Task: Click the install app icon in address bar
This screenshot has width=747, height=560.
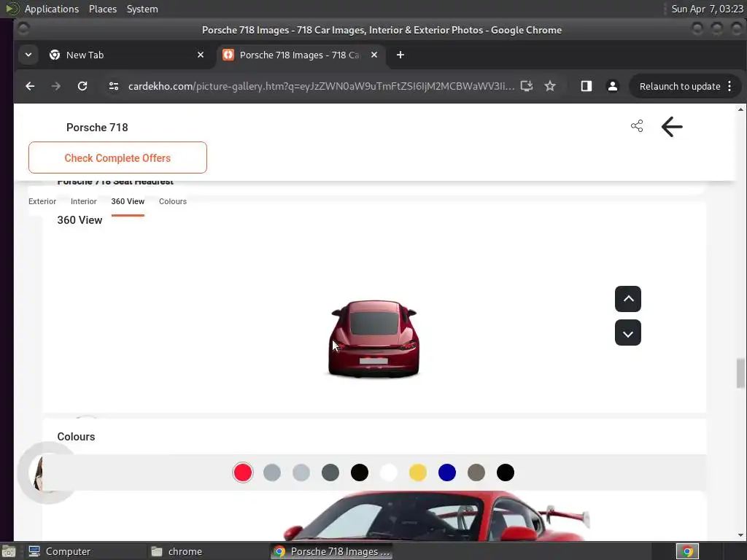Action: click(527, 86)
